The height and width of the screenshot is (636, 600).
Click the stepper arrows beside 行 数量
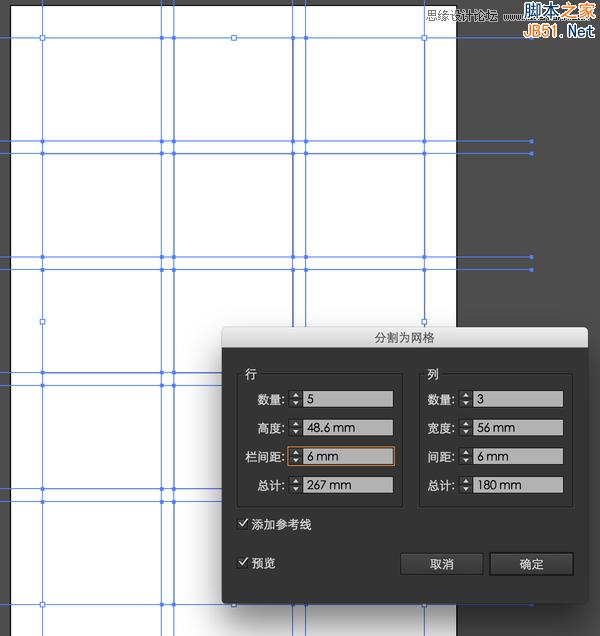coord(295,399)
